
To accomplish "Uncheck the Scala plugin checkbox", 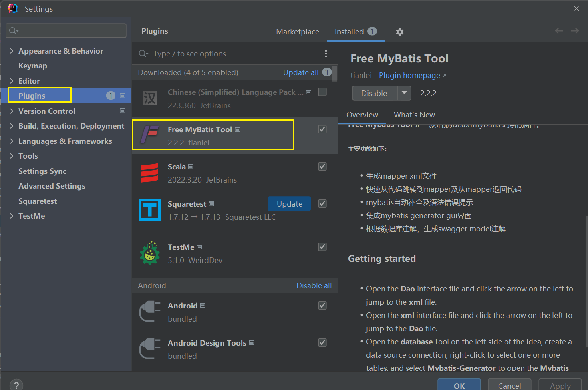I will tap(322, 166).
